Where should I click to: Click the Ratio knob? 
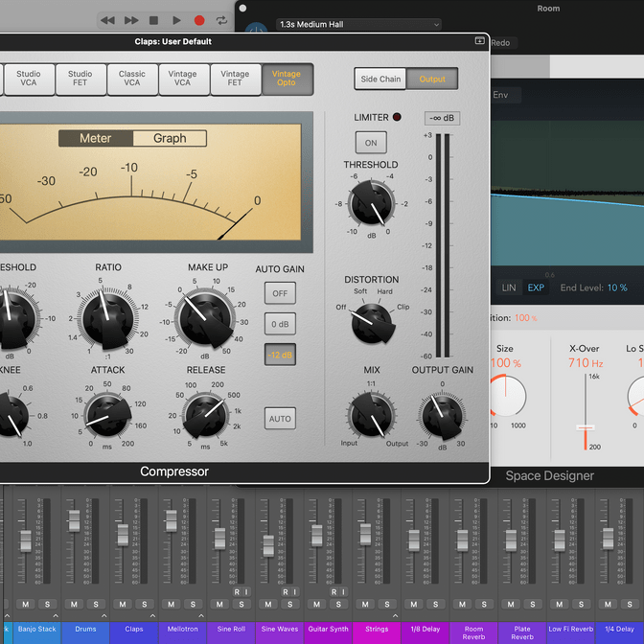[x=107, y=319]
